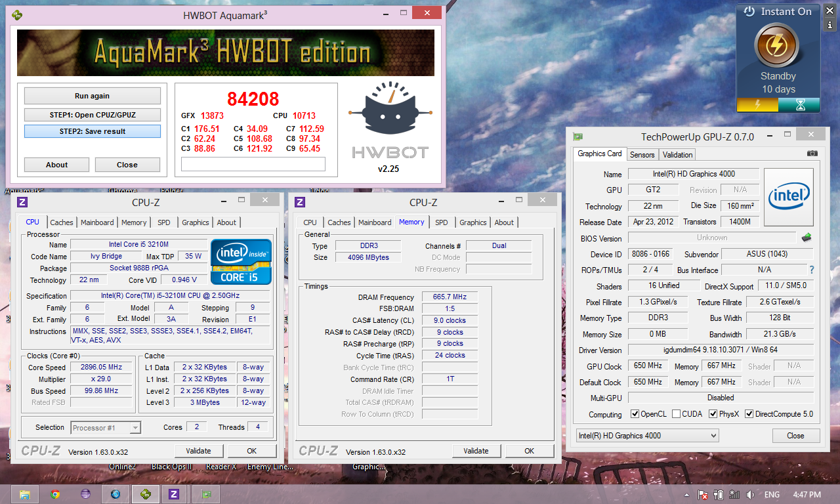Click OK in Memory CPU-Z window
The image size is (840, 504).
529,451
